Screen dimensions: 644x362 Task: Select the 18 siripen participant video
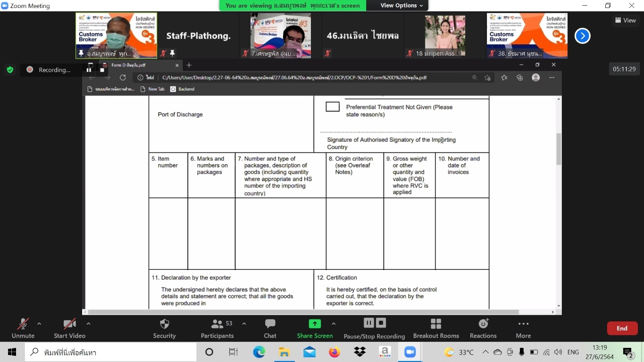coord(445,36)
